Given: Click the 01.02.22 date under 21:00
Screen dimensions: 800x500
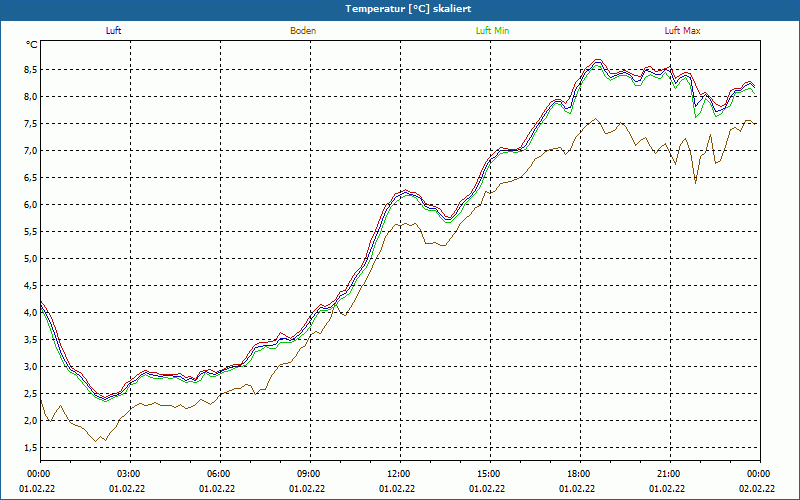Looking at the screenshot, I should [x=667, y=488].
